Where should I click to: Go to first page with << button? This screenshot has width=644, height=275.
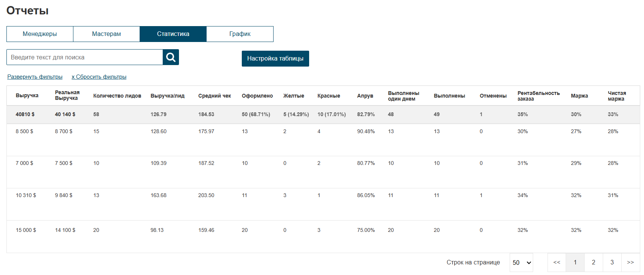point(557,263)
